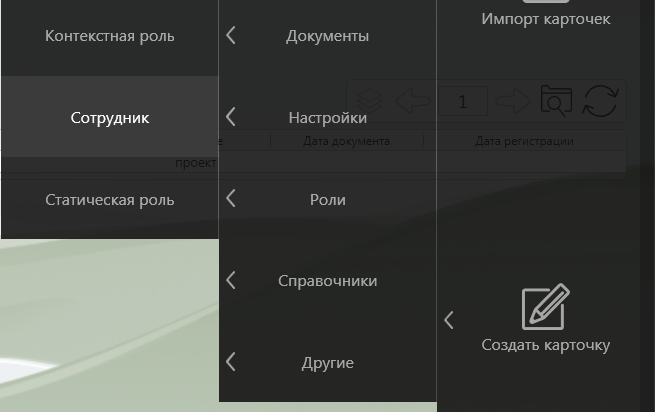Expand the Роли submenu chevron
Screen dimensions: 655x412
click(x=231, y=199)
